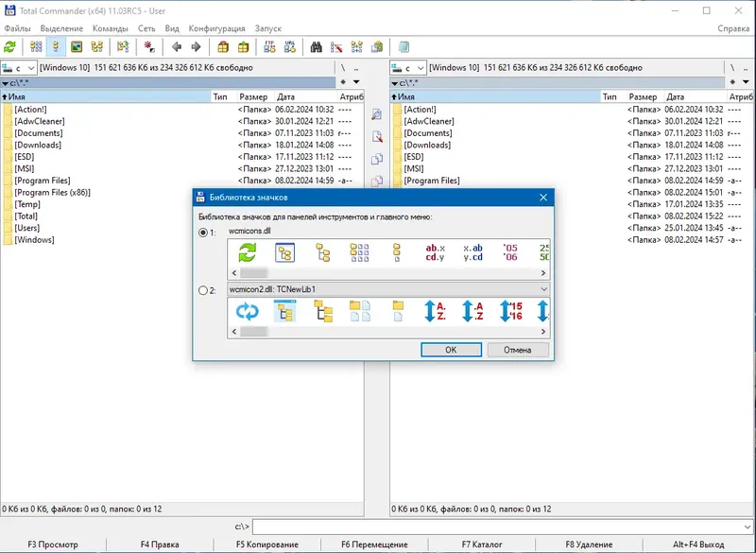756x553 pixels.
Task: Select radio button 1 for wcmicons.dll
Action: tap(203, 233)
